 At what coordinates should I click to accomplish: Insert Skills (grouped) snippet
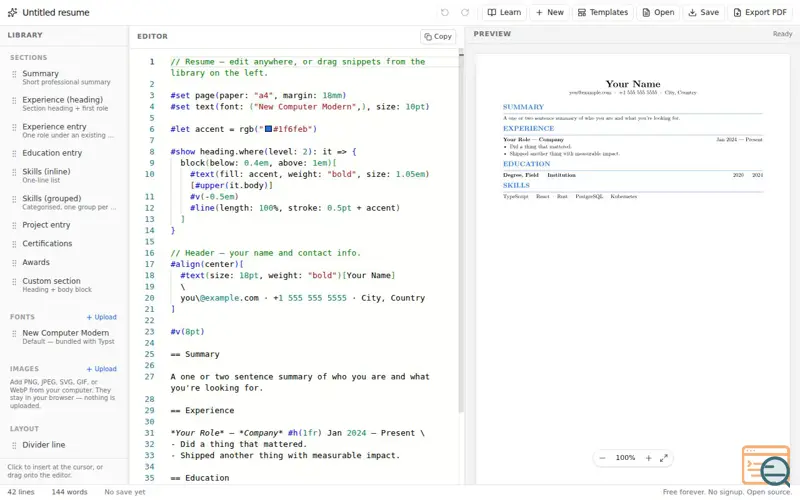(64, 202)
